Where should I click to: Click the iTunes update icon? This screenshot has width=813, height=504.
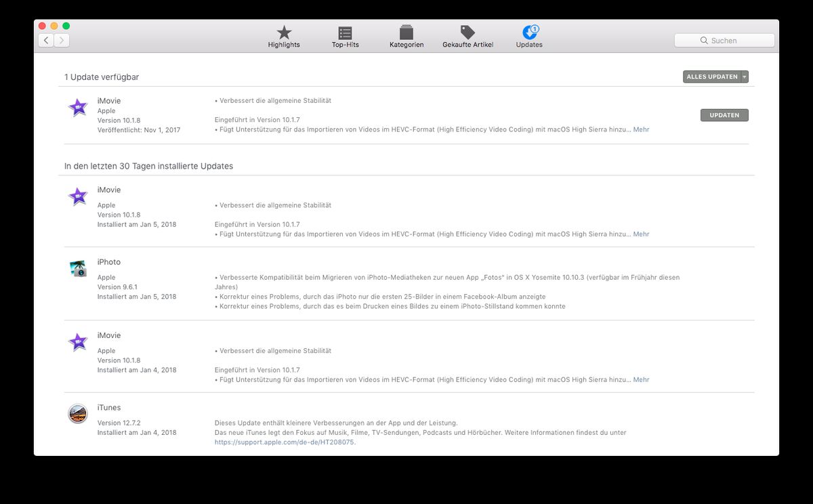[x=78, y=414]
